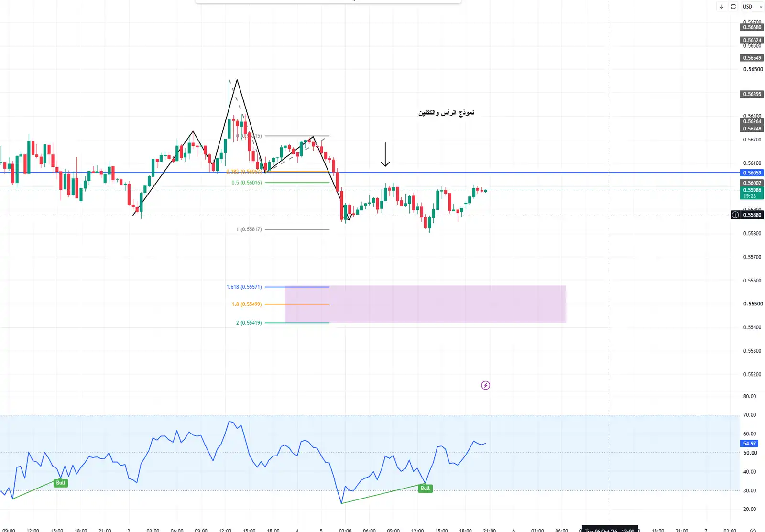Click the 0.56395 gray price label
Screen dimensions: 765x532
(752, 94)
